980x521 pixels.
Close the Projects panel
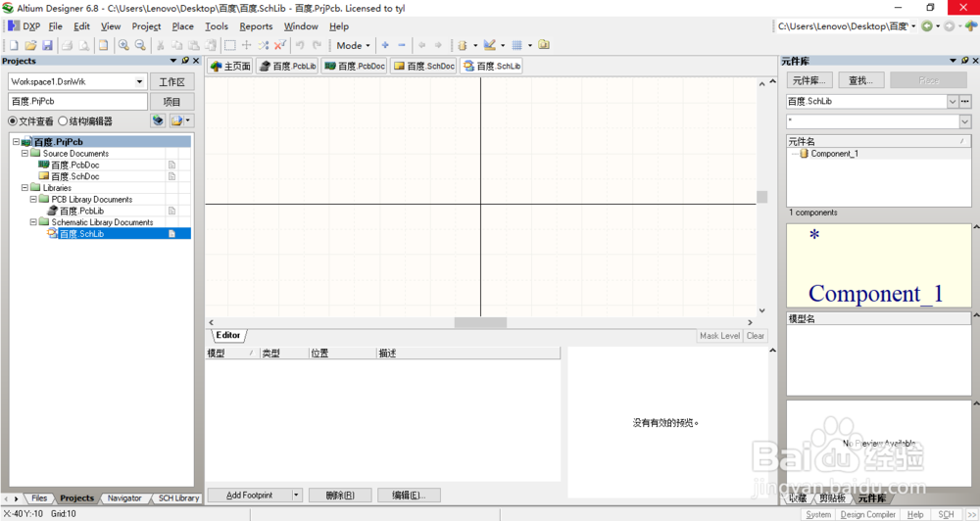coord(196,61)
